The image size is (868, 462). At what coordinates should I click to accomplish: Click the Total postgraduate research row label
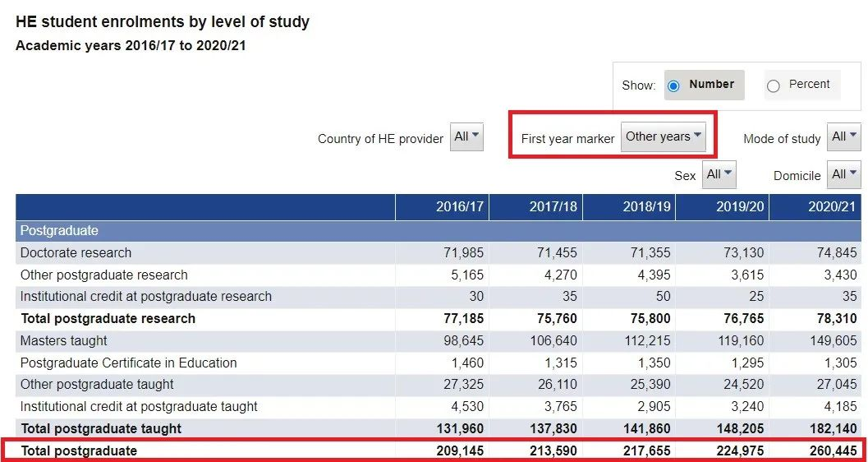108,319
